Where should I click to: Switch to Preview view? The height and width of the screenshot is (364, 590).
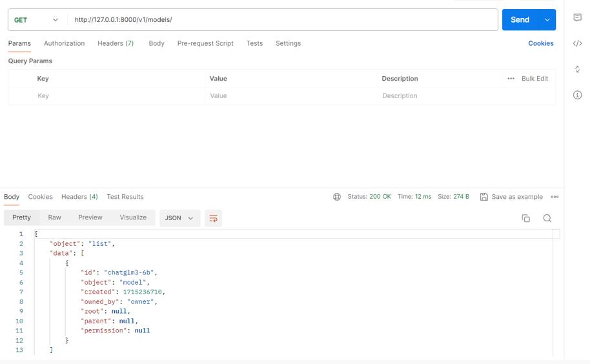90,217
